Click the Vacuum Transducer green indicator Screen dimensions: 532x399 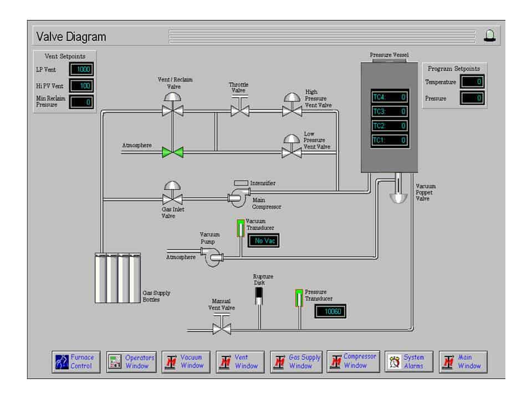(x=241, y=228)
